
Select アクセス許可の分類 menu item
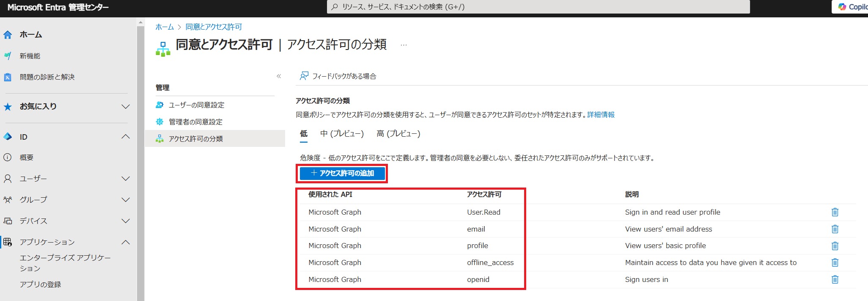(x=215, y=138)
